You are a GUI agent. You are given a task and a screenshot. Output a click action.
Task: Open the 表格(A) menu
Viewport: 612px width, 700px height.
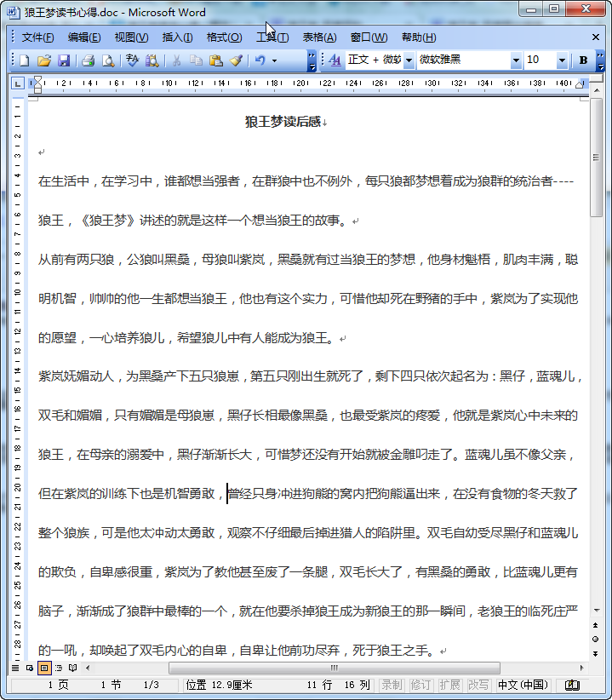point(319,37)
